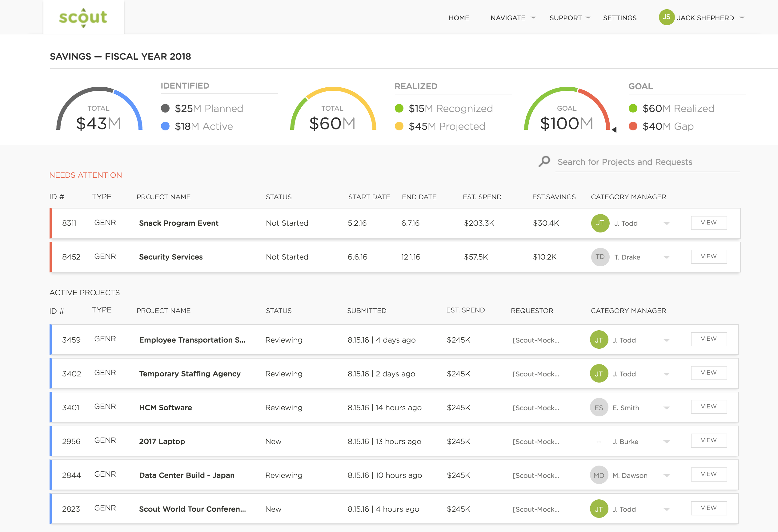778x532 pixels.
Task: Click the red Gap indicator dot in the Goal legend
Action: coord(633,126)
